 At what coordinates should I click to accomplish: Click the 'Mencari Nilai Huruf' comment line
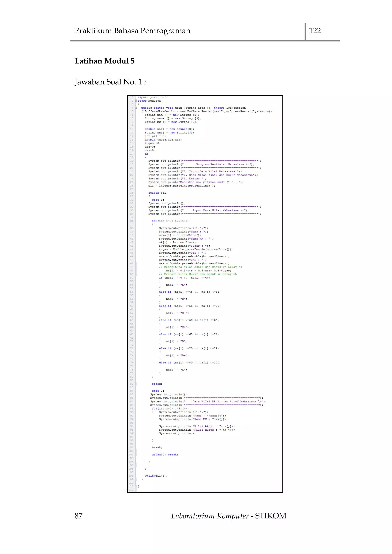coord(198,274)
